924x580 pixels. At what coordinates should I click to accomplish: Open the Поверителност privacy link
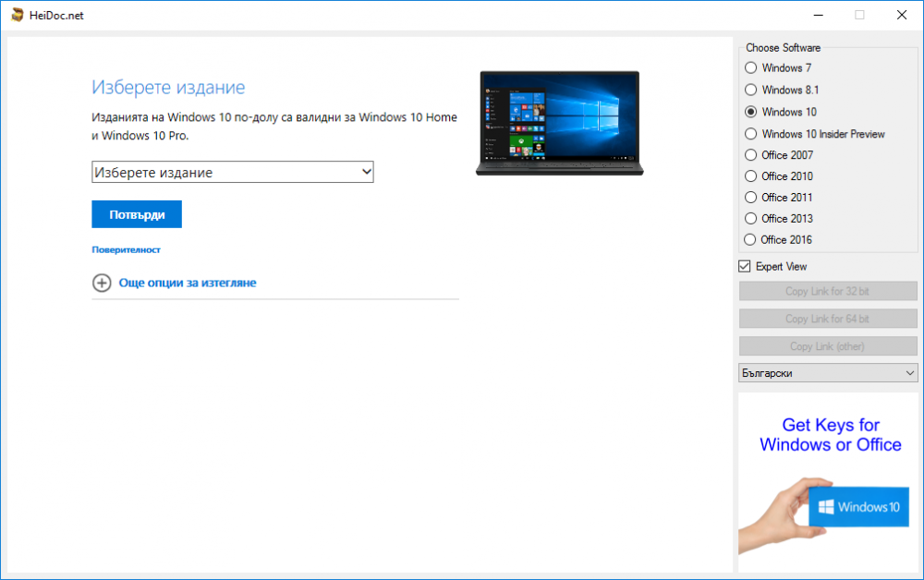[126, 249]
